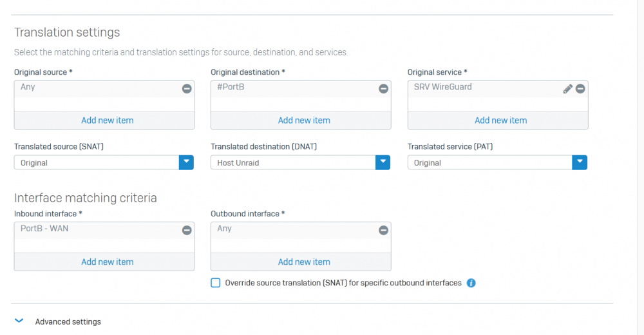Show info about overriding source translation
644x335 pixels.
(x=471, y=283)
